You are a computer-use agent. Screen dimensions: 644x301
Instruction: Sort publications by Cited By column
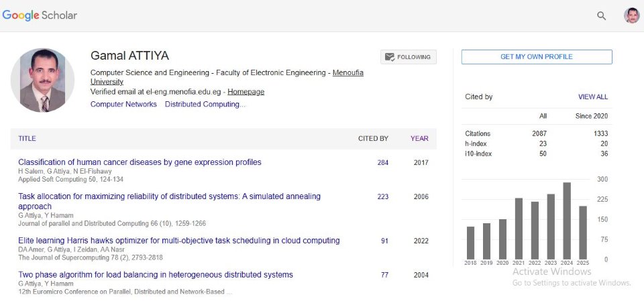(373, 139)
